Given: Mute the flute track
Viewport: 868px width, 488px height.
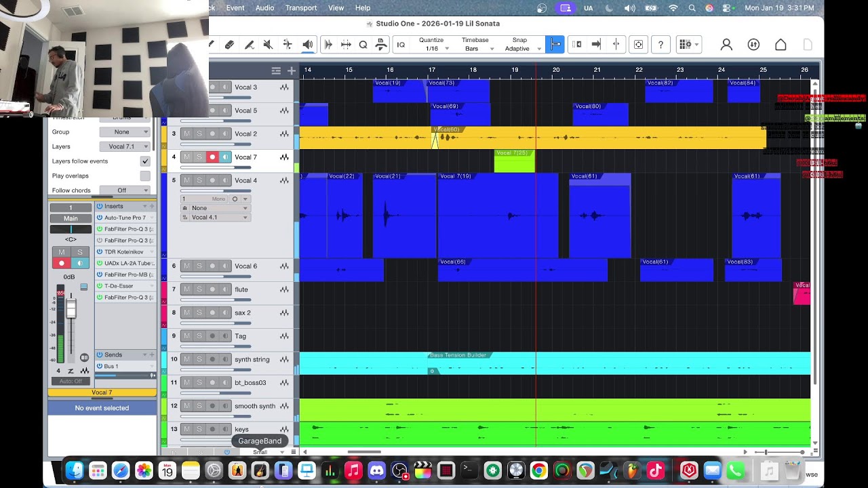Looking at the screenshot, I should 186,289.
